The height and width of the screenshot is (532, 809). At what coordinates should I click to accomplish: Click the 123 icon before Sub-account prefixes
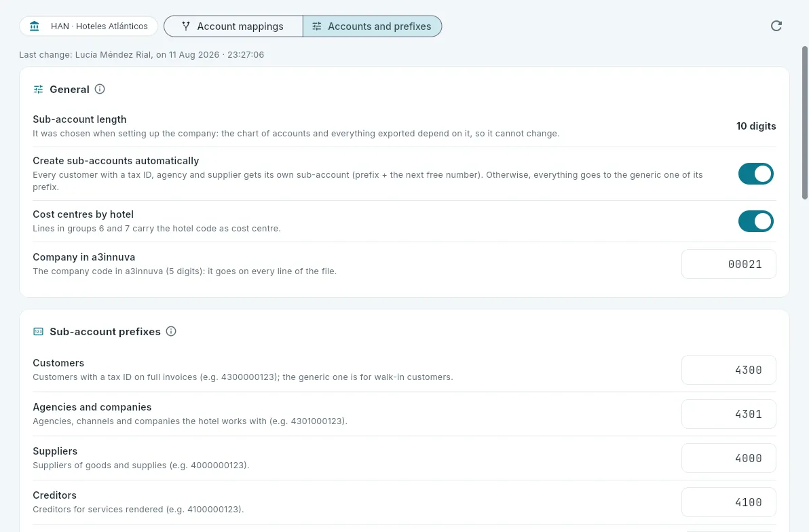[x=38, y=331]
